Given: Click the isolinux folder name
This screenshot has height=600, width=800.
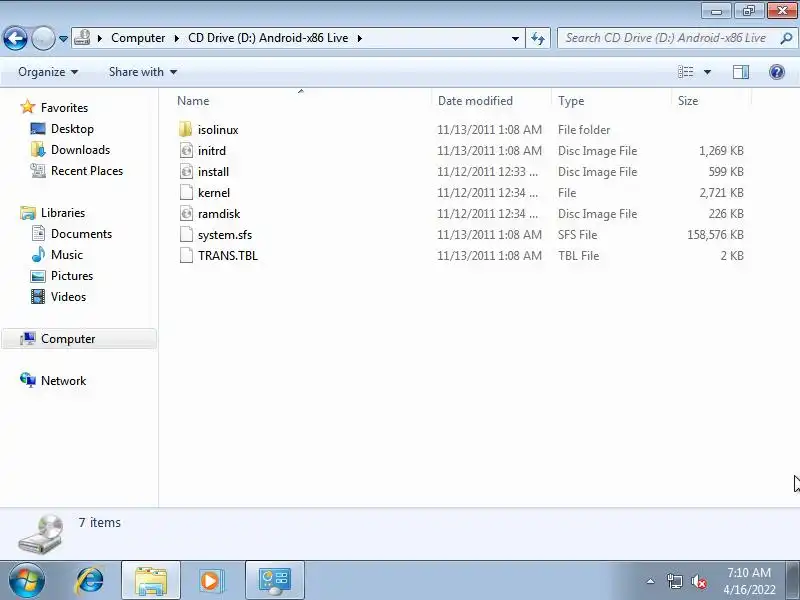Looking at the screenshot, I should 218,130.
